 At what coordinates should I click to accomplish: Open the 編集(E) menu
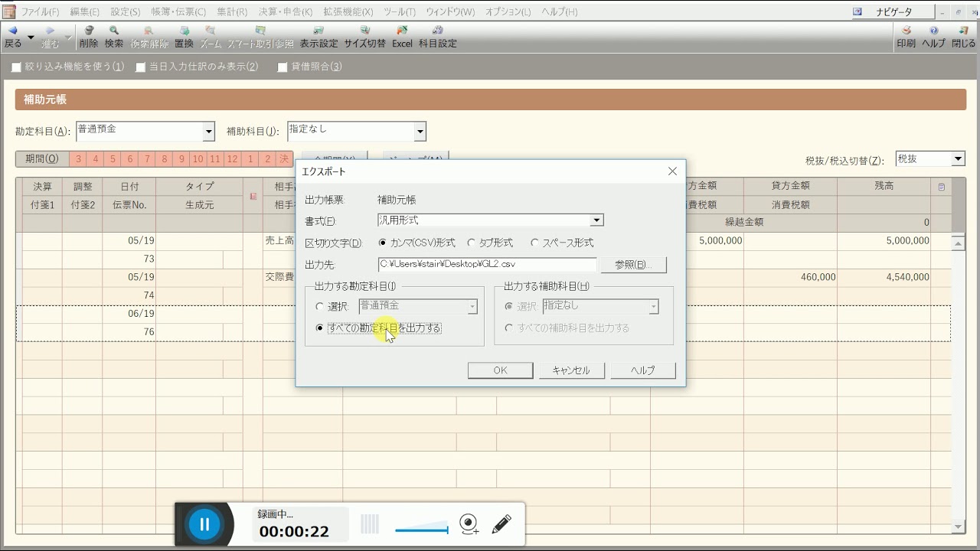(x=84, y=12)
